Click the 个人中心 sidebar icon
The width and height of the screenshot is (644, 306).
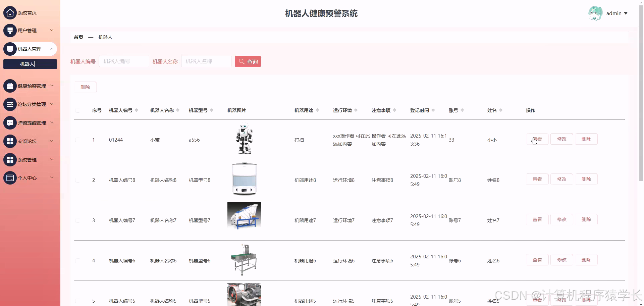(10, 178)
